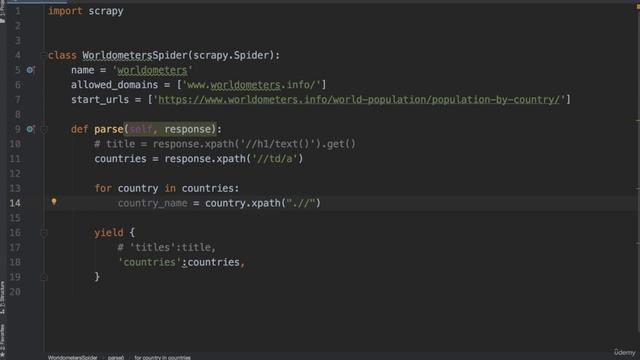Open the worldometers population-by-country URL
This screenshot has width=640, height=360.
(x=359, y=100)
